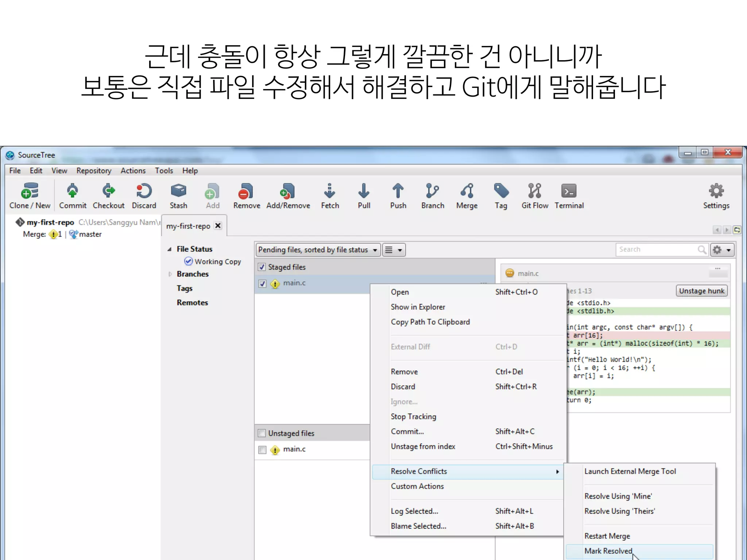Open the Settings gear in the toolbar

(716, 191)
